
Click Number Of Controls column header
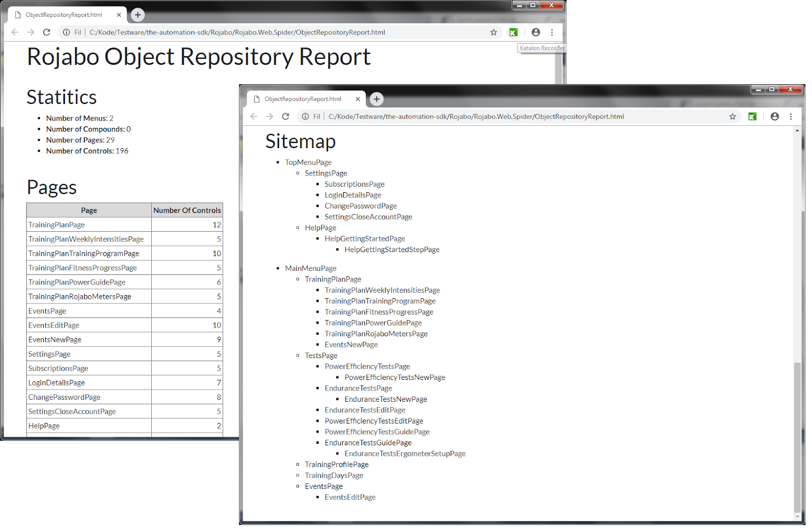[x=187, y=210]
